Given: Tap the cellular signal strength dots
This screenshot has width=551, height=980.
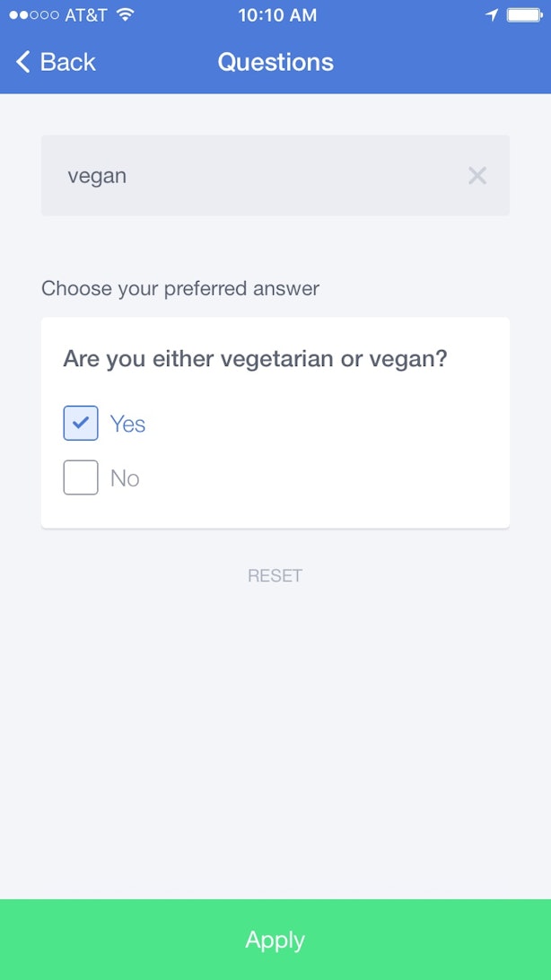Looking at the screenshot, I should pyautogui.click(x=34, y=15).
